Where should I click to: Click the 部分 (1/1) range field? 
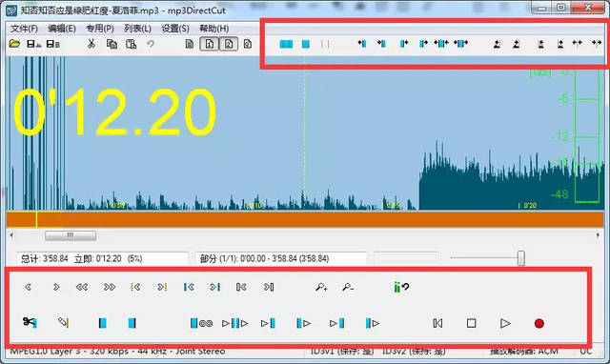pyautogui.click(x=281, y=258)
